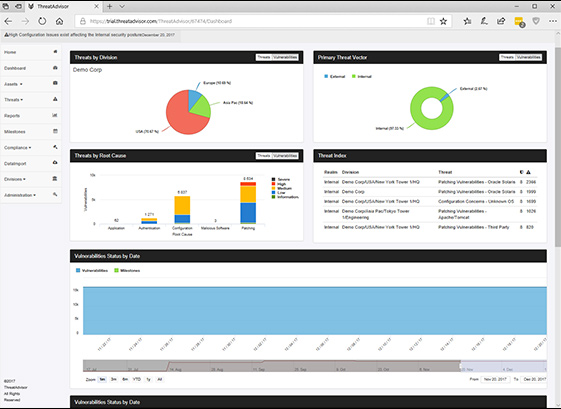This screenshot has width=561, height=409.
Task: Open browser settings and more ellipsis
Action: pos(552,21)
